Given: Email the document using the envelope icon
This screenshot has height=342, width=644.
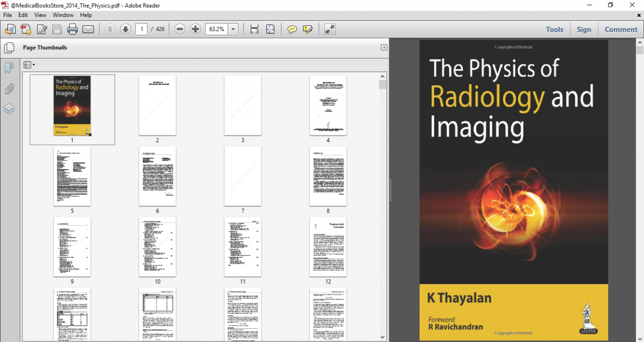Looking at the screenshot, I should (88, 29).
